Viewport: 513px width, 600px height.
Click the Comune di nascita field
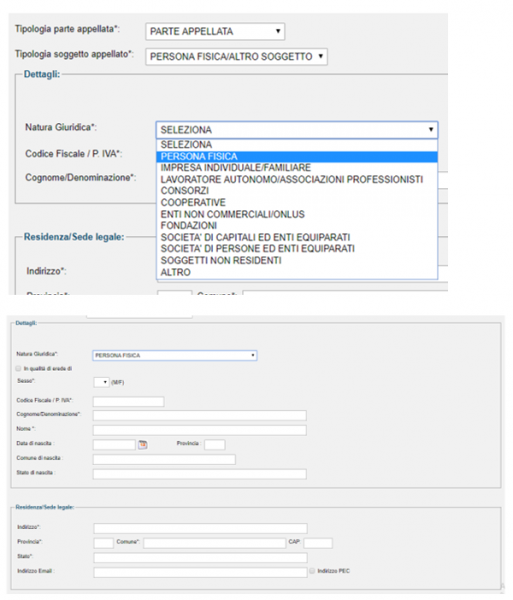(164, 460)
